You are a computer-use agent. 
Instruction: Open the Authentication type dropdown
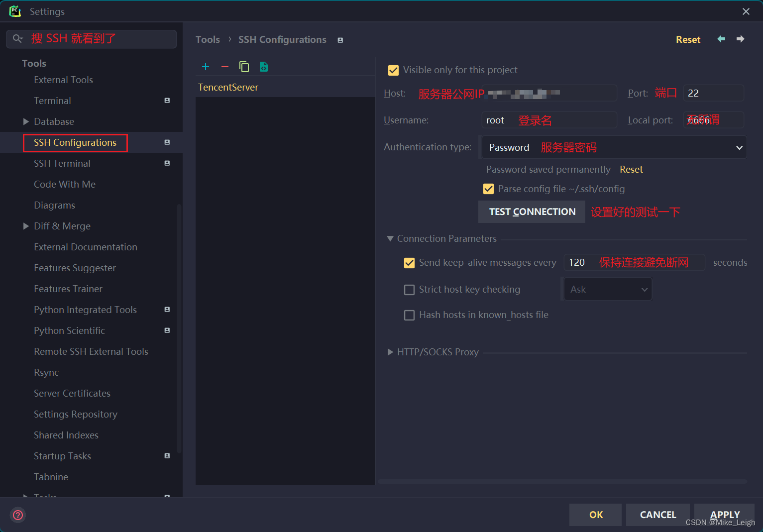(614, 147)
